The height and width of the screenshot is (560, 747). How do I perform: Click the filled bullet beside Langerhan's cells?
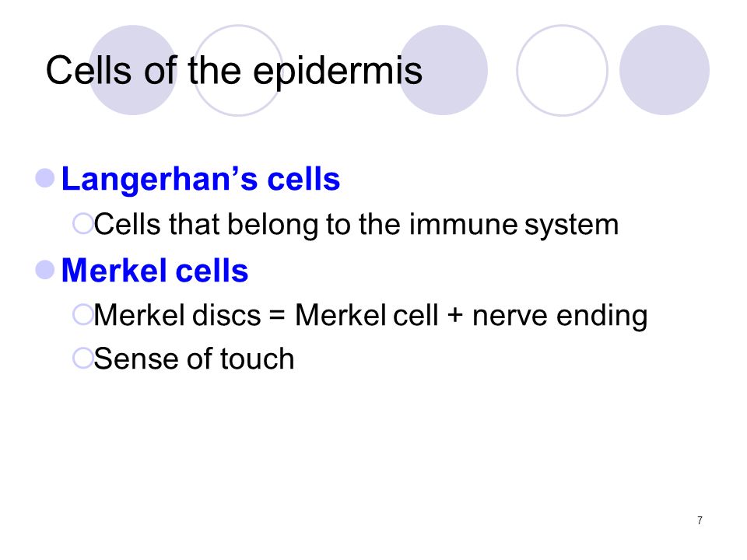click(x=45, y=178)
